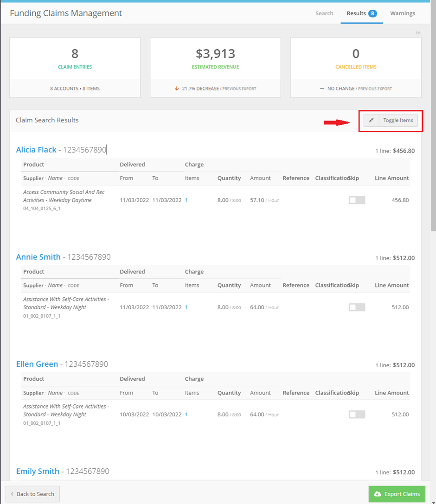Click the Funding Claims Management title
Image resolution: width=436 pixels, height=504 pixels.
point(66,13)
